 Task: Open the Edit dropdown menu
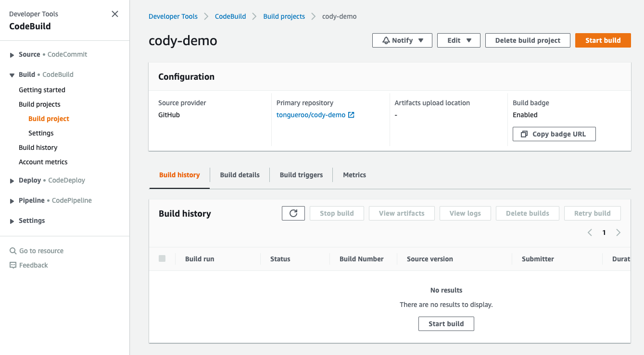tap(459, 40)
